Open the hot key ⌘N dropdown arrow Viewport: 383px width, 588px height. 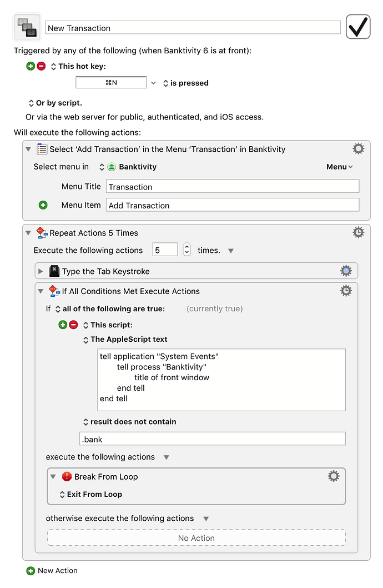(x=153, y=83)
